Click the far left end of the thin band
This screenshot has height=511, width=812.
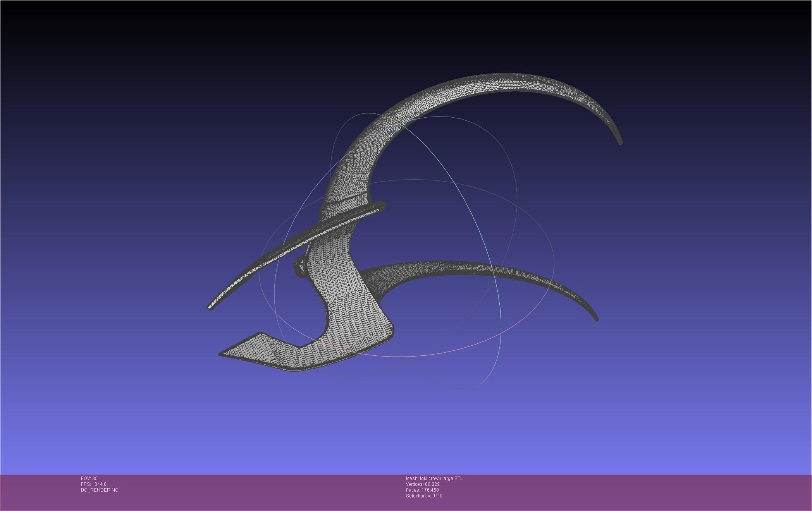coord(210,308)
